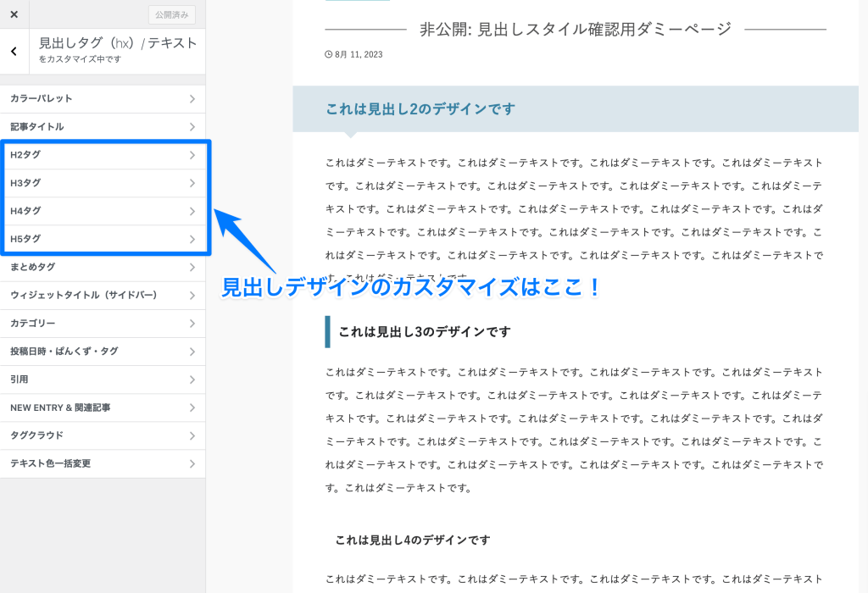The image size is (868, 593).
Task: Click the dummy page title heading
Action: pos(575,28)
